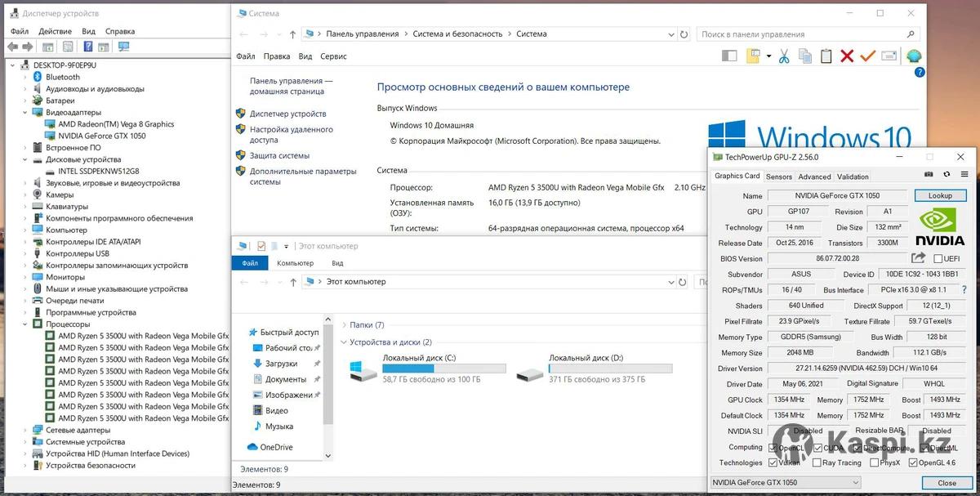
Task: Toggle the PhysX checkbox
Action: [x=874, y=462]
